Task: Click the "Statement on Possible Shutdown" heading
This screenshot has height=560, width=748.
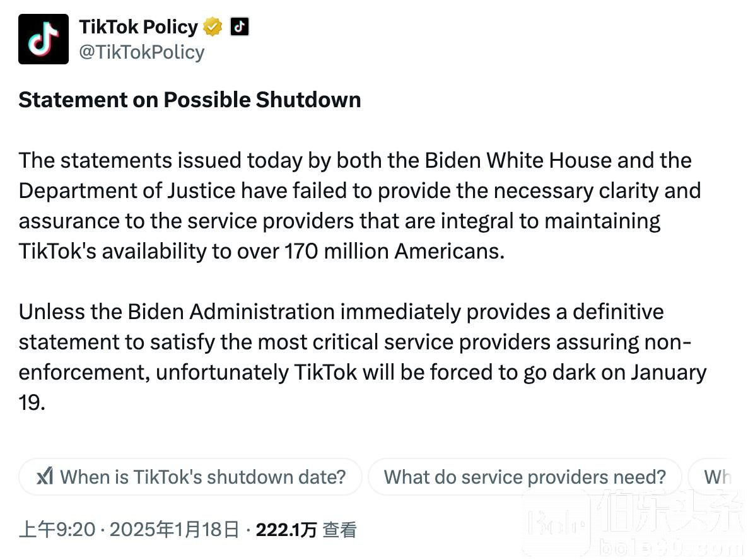Action: tap(190, 100)
